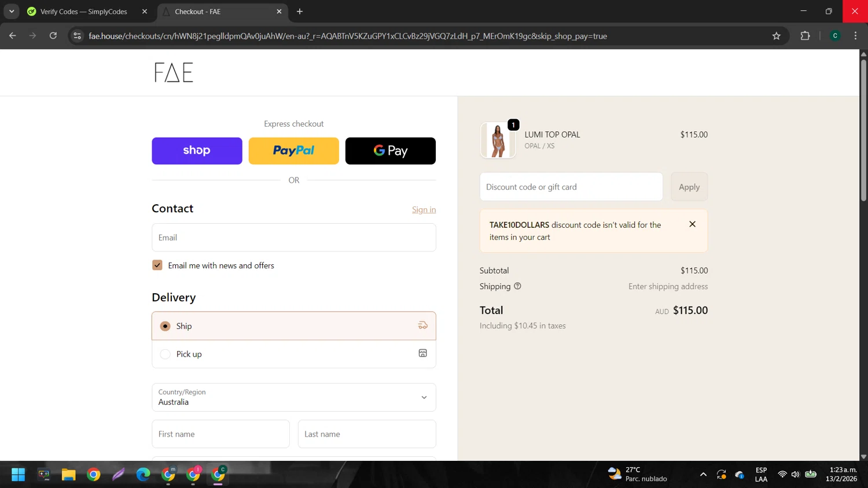868x488 pixels.
Task: Click the Enter shipping address text
Action: [x=668, y=286]
